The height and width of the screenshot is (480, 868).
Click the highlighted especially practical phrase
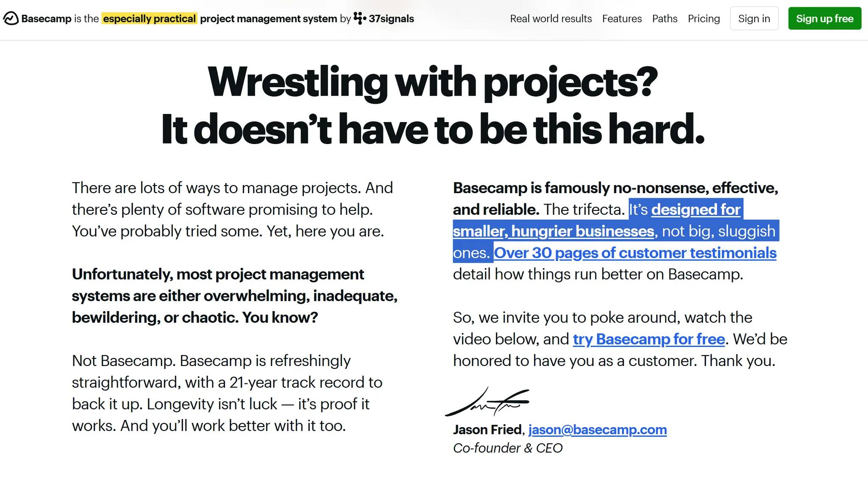149,19
